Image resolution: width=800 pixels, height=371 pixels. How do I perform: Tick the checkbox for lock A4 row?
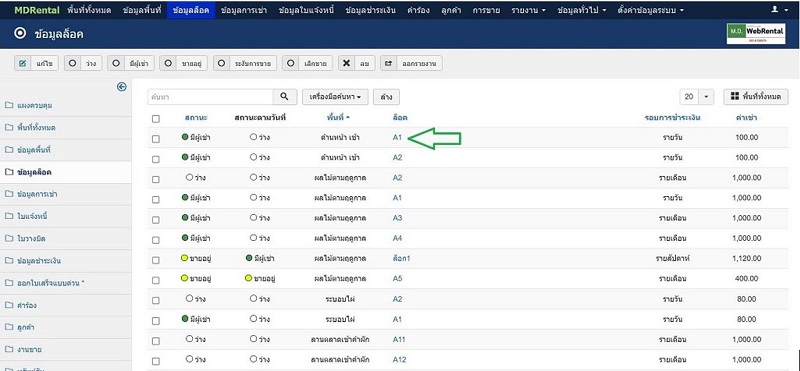tap(156, 239)
